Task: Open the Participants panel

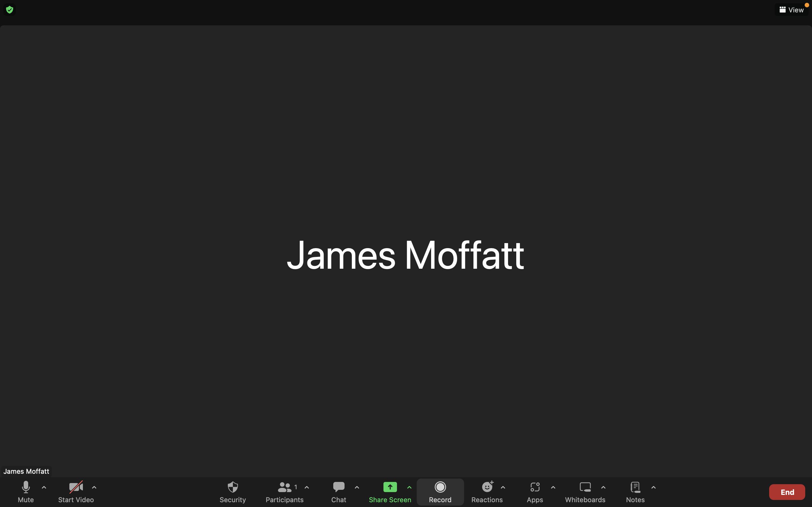Action: pyautogui.click(x=284, y=491)
